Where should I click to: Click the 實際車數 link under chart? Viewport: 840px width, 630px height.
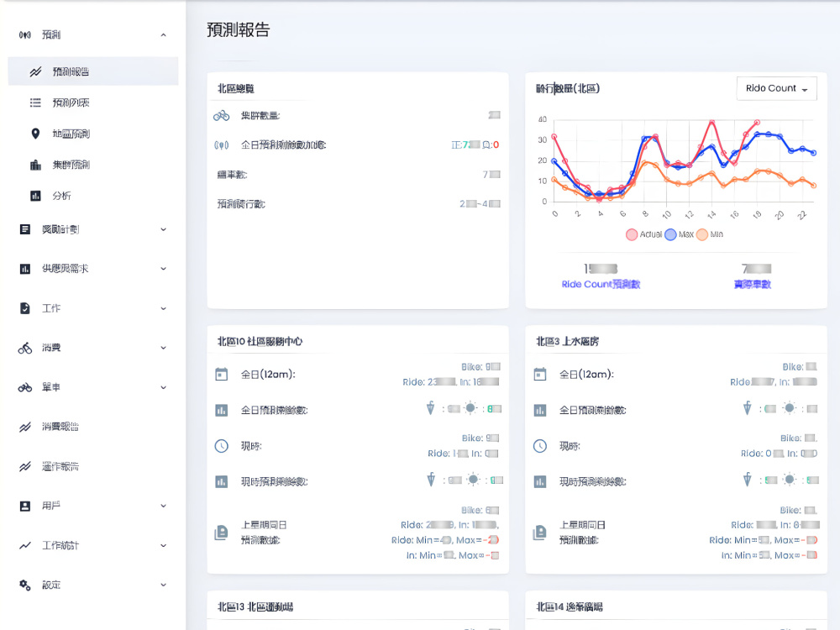pyautogui.click(x=752, y=284)
